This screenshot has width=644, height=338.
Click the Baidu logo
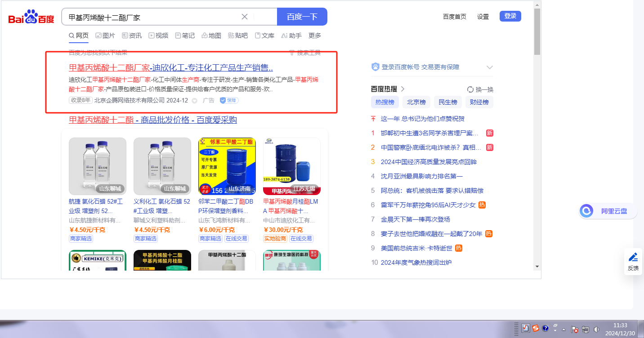[31, 17]
